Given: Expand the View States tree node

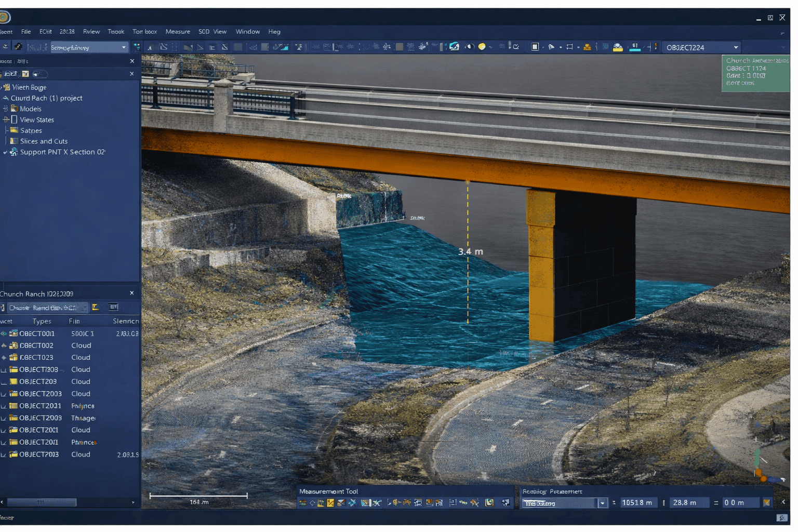Looking at the screenshot, I should (6, 119).
